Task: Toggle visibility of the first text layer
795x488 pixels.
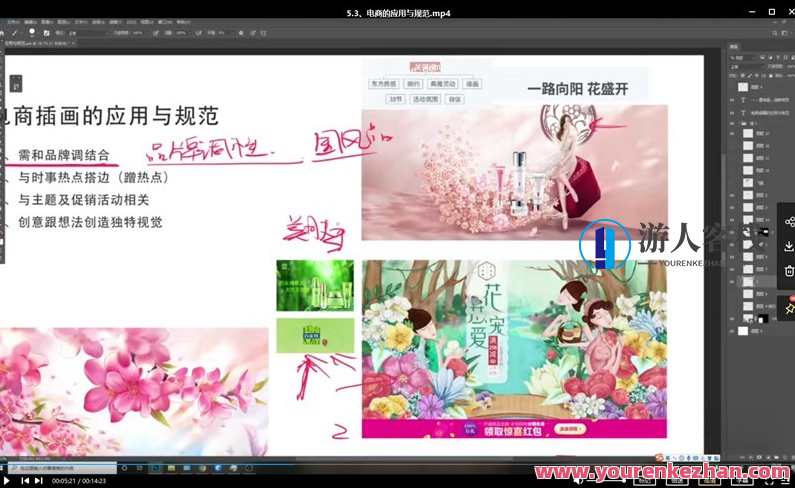Action: click(x=732, y=100)
